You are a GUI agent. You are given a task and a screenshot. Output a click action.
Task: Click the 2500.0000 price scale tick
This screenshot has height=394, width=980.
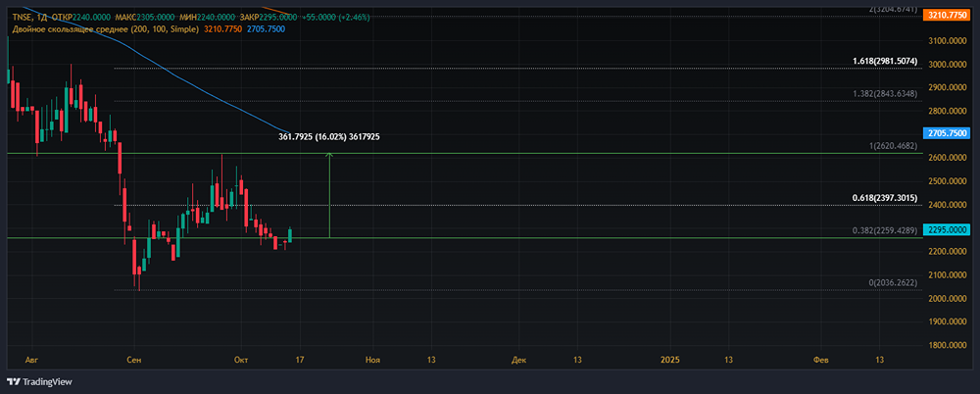click(x=947, y=181)
